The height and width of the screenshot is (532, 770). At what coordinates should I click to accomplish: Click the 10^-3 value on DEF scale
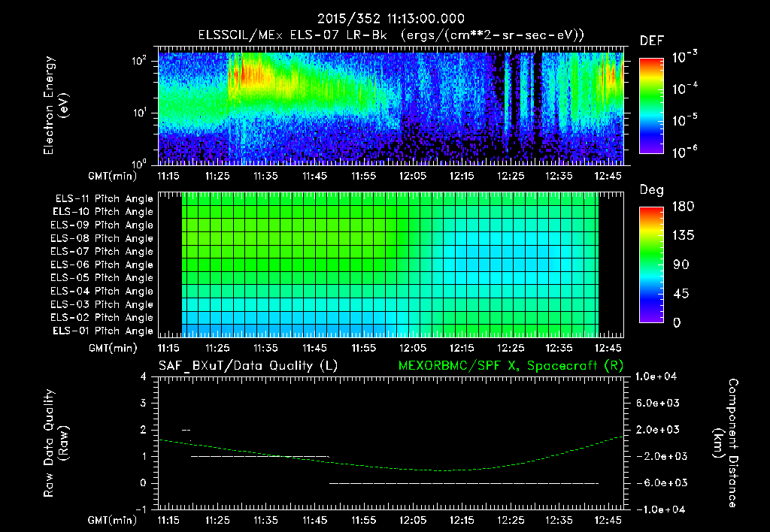click(685, 57)
